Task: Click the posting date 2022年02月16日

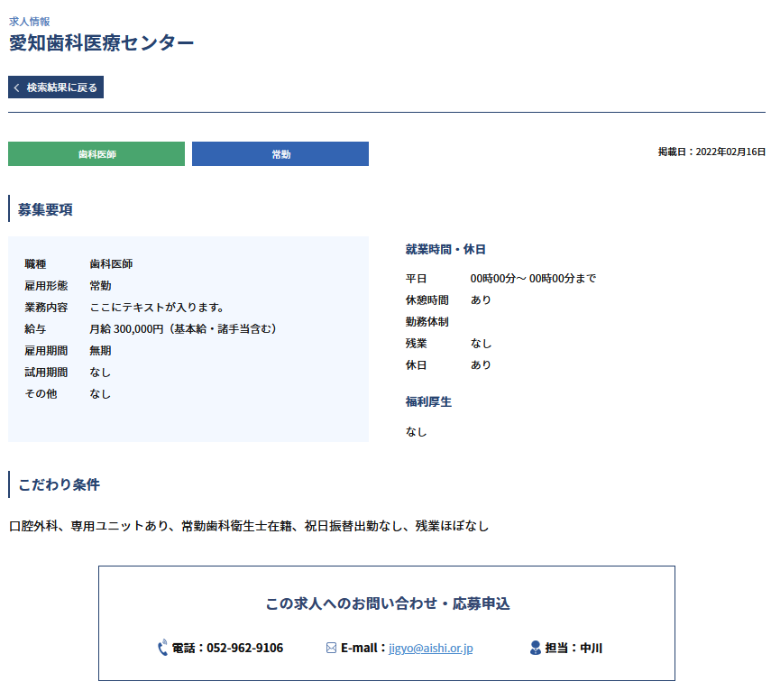Action: tap(730, 152)
